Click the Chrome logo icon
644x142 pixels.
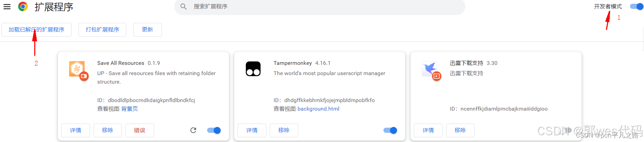23,6
